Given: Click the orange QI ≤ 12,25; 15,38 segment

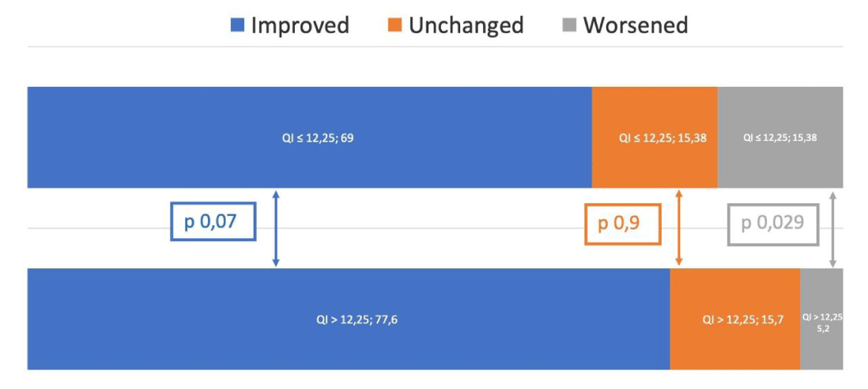Looking at the screenshot, I should coord(655,138).
